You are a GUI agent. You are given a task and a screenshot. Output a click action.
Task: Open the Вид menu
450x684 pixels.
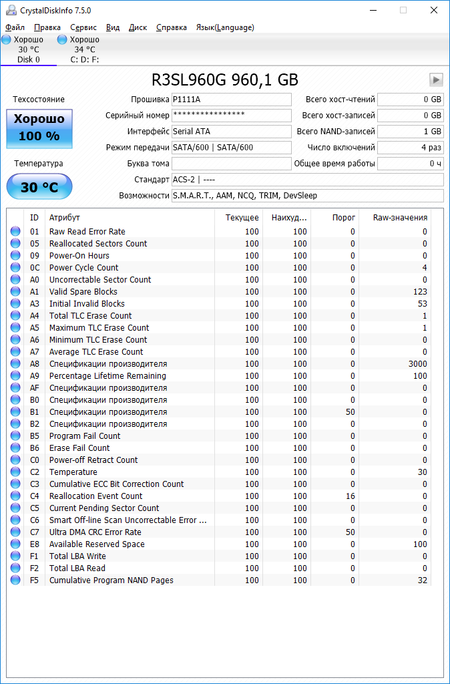coord(113,27)
